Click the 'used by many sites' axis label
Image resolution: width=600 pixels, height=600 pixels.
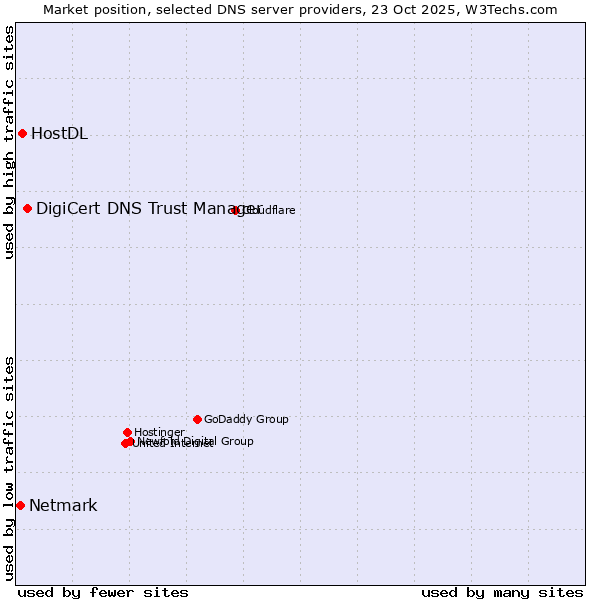click(x=502, y=592)
